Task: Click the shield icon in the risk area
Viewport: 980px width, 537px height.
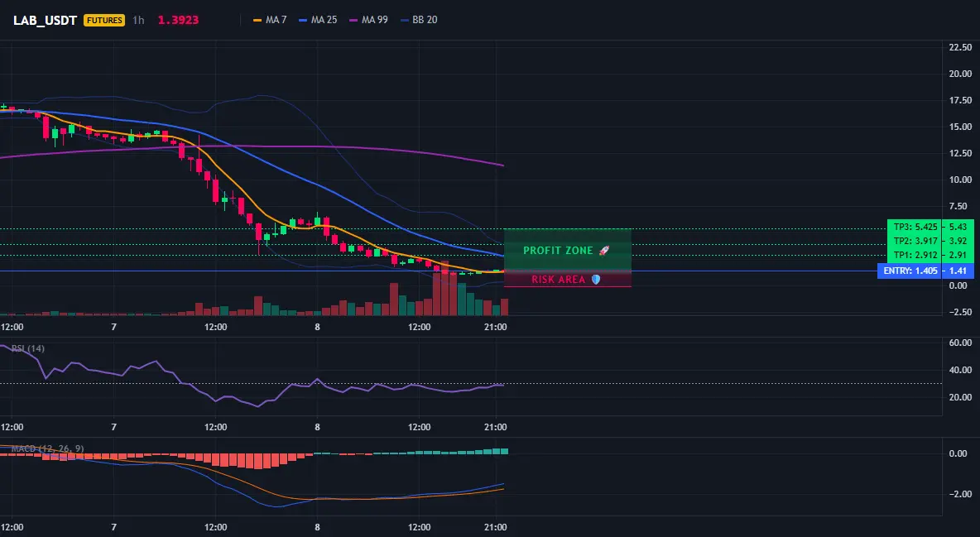Action: tap(596, 280)
